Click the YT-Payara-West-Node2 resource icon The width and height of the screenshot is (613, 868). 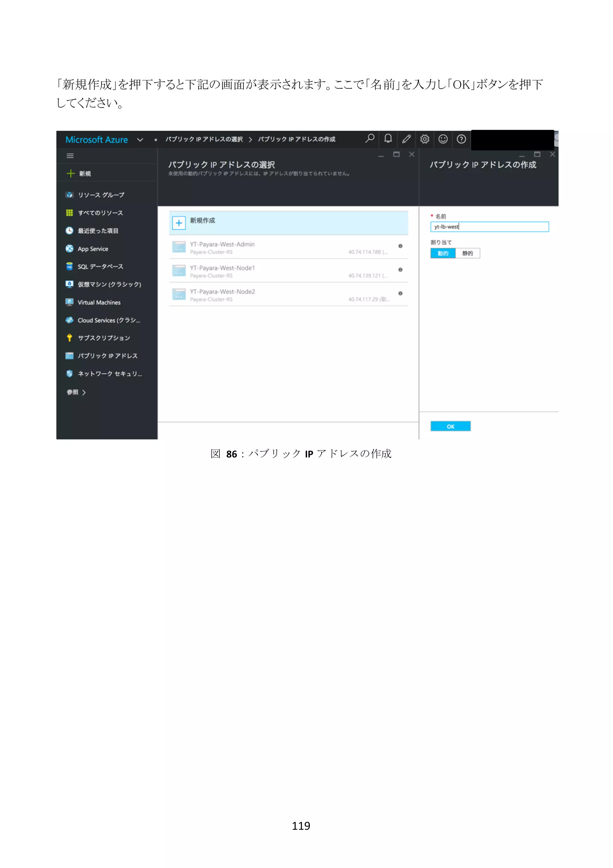(179, 294)
